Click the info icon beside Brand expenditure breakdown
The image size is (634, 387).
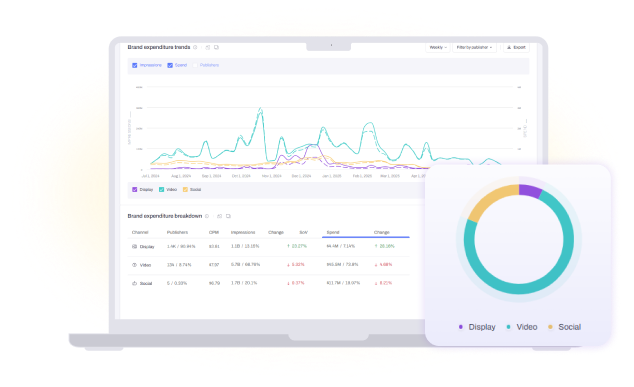pos(207,216)
